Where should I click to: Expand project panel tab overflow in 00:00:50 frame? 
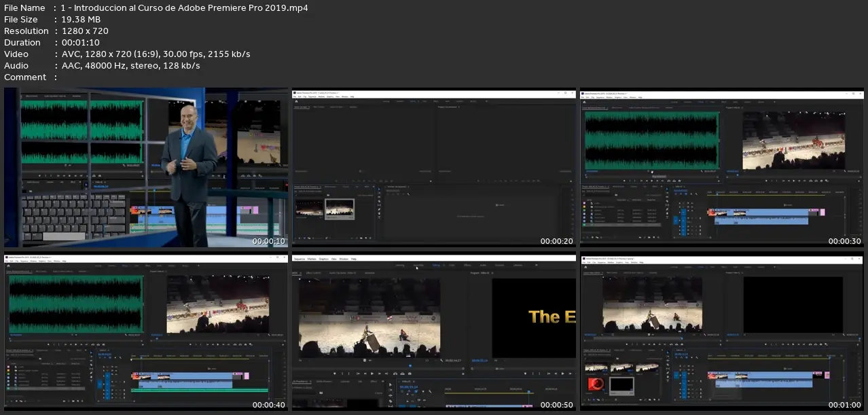[x=384, y=382]
